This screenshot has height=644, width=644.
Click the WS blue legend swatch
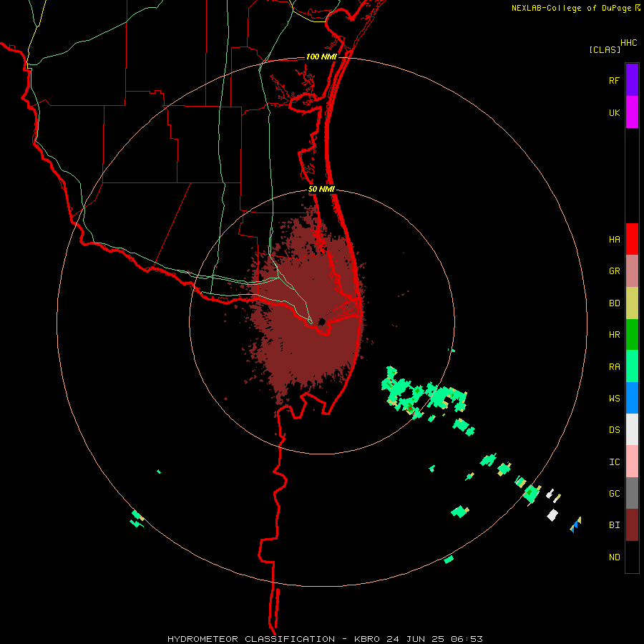632,398
